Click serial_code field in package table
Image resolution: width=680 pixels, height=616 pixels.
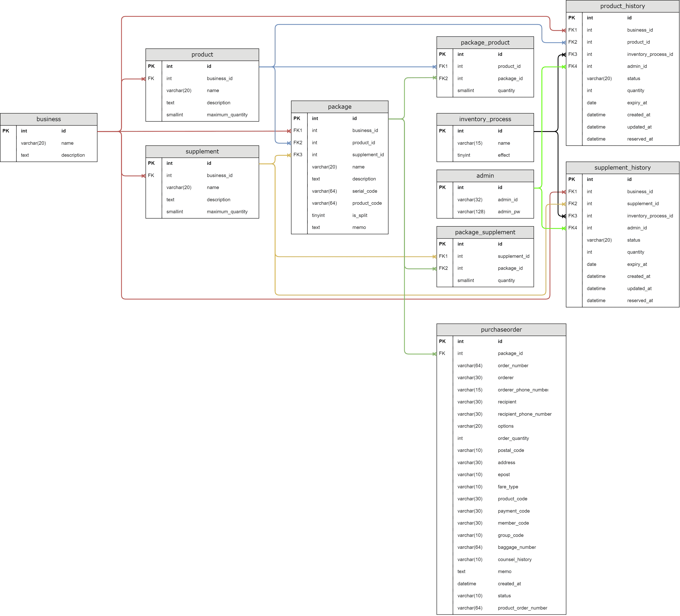pos(365,191)
